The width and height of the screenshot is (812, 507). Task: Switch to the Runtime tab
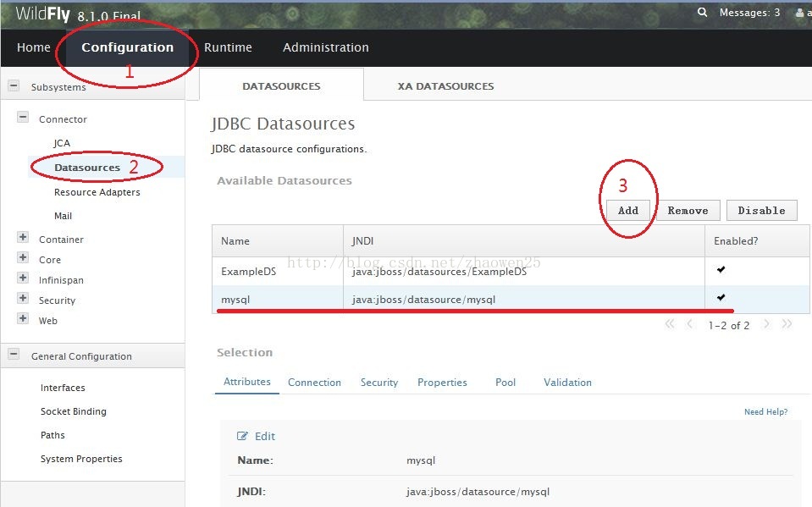[x=228, y=47]
